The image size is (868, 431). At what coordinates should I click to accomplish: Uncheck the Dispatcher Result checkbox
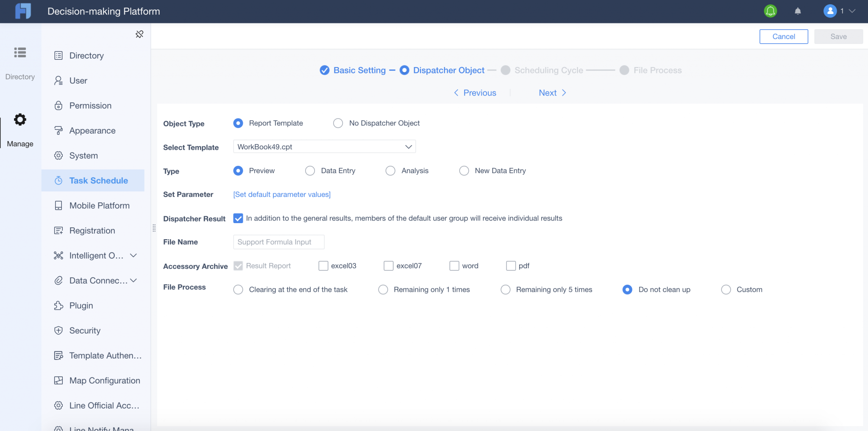coord(238,218)
